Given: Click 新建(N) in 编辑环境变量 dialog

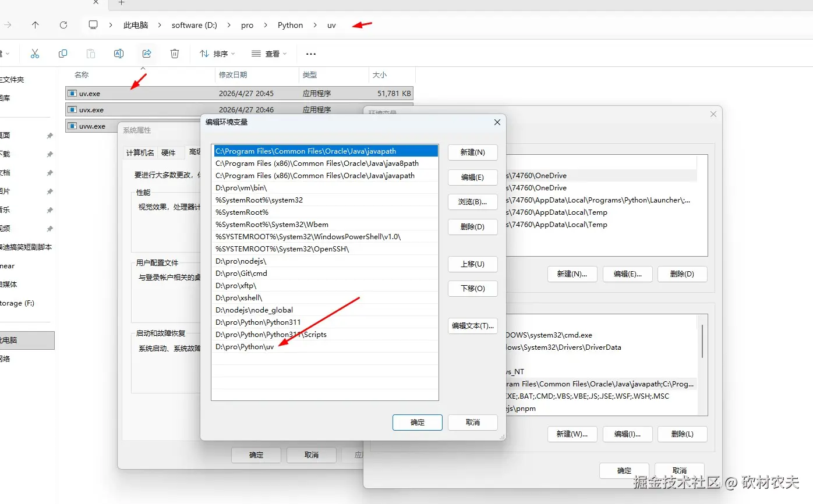Looking at the screenshot, I should coord(472,152).
